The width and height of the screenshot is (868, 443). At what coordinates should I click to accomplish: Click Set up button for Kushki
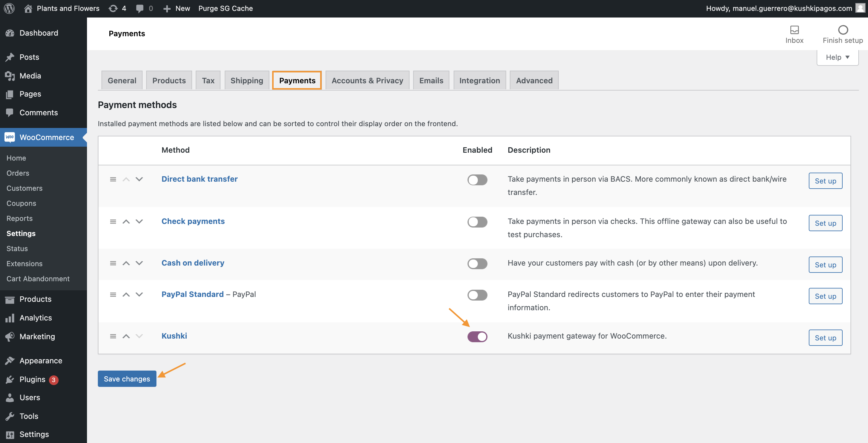tap(825, 338)
